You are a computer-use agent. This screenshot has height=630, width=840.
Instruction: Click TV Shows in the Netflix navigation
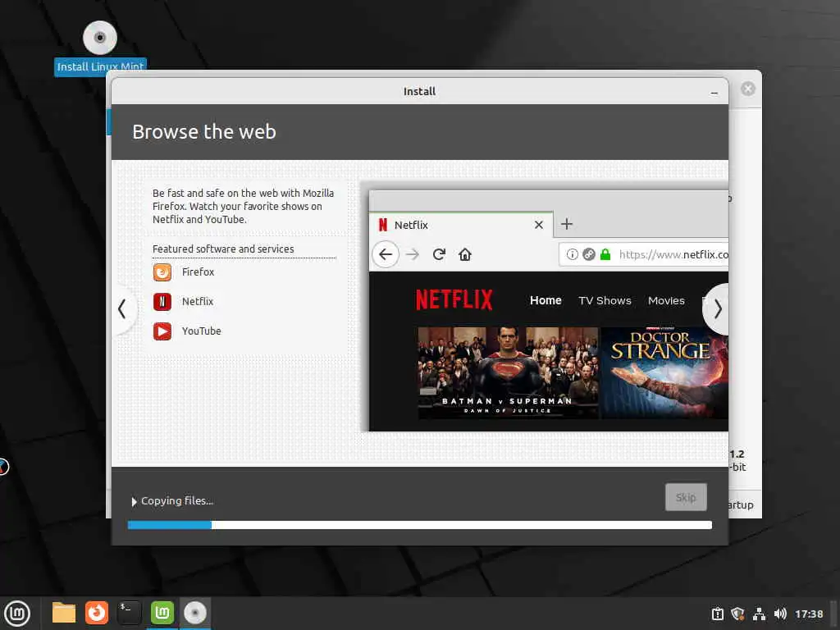[605, 300]
